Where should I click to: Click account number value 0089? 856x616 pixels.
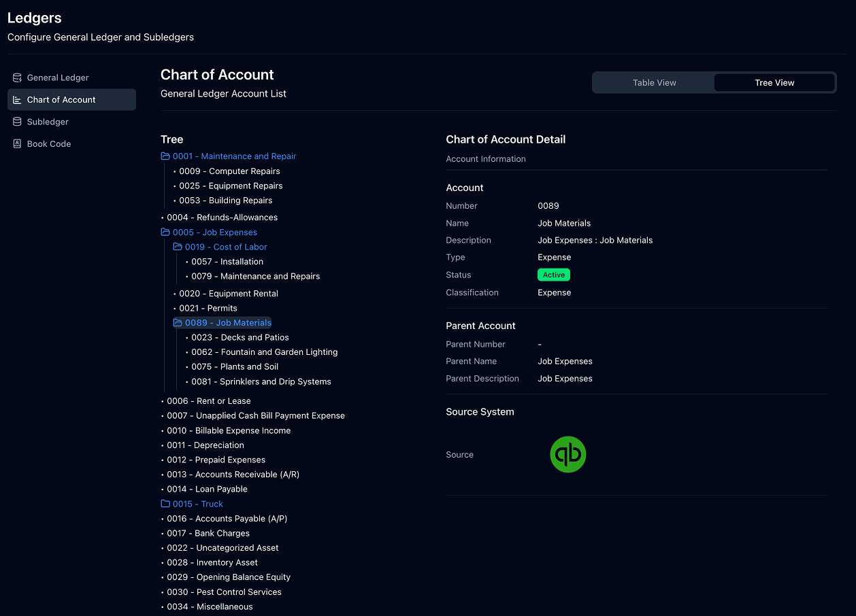[548, 206]
